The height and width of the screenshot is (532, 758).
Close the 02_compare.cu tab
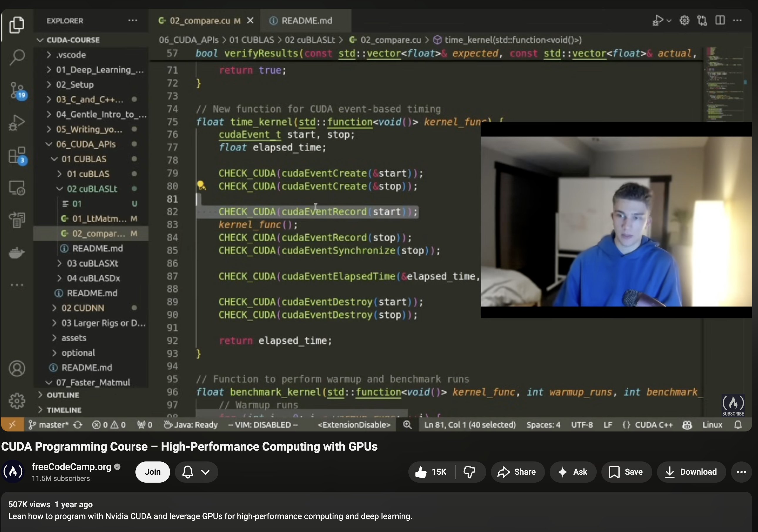pos(250,21)
